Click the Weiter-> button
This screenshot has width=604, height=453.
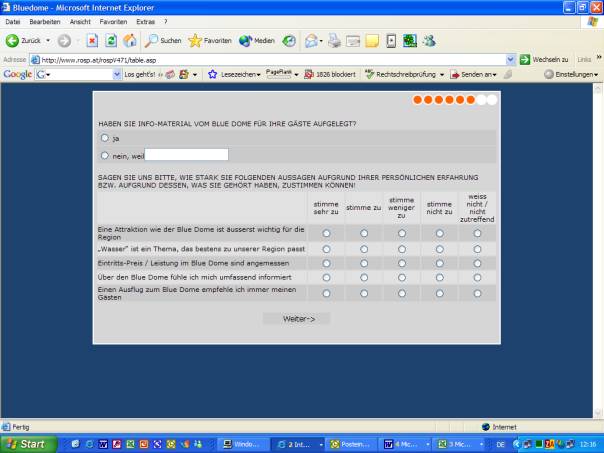point(296,319)
